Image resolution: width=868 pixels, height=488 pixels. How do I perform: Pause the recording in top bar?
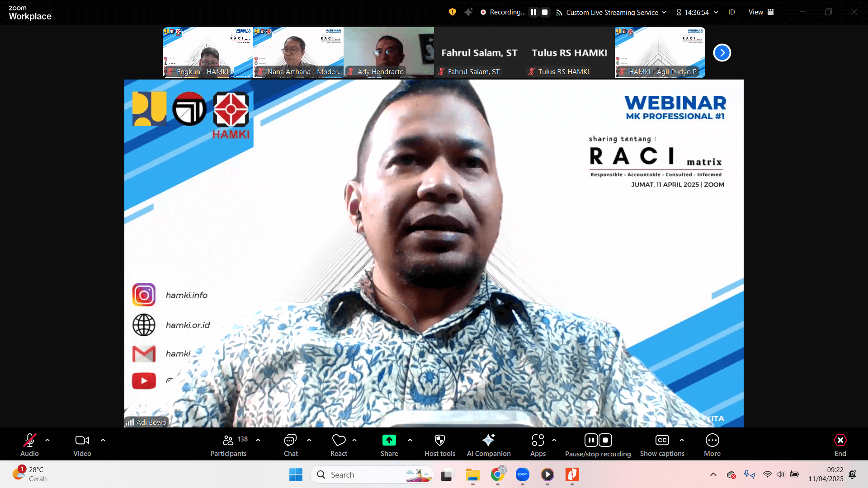(x=533, y=13)
